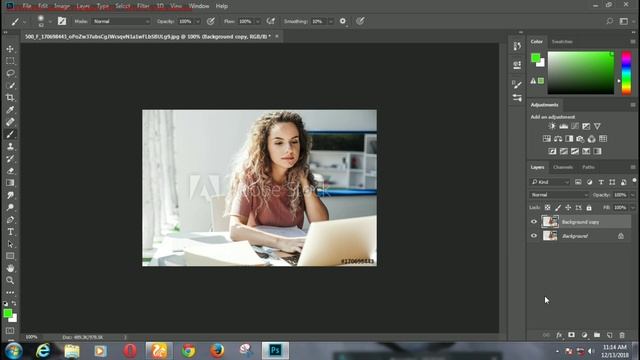Hide the Background copy layer
Image resolution: width=640 pixels, height=360 pixels.
(x=534, y=222)
